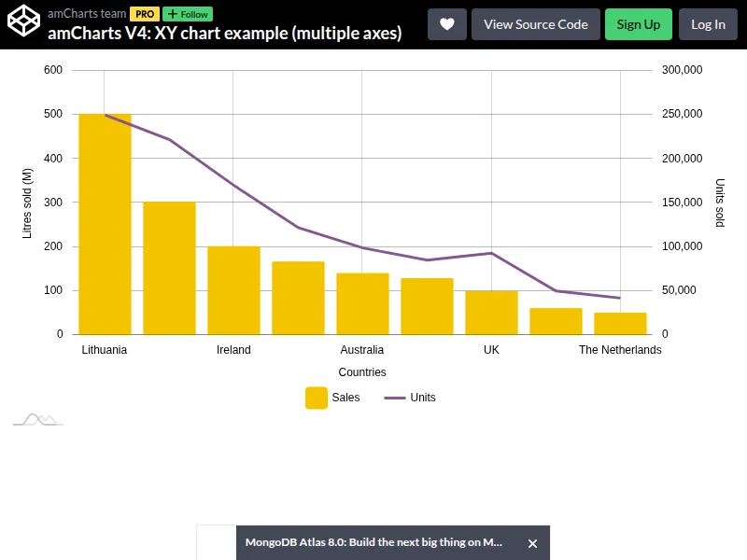Screen dimensions: 747x560
Task: Click the plus icon on the Follow button
Action: (171, 14)
